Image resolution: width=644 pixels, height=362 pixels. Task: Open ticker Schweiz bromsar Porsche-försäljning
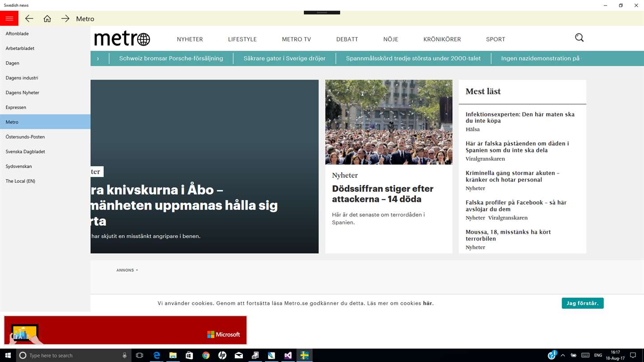tap(171, 58)
